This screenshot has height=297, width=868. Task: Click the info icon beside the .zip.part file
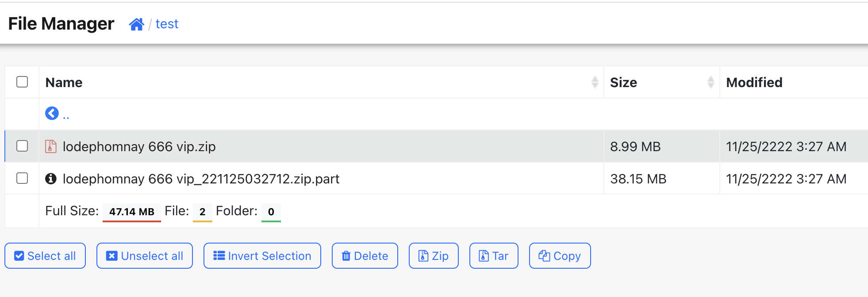(50, 179)
